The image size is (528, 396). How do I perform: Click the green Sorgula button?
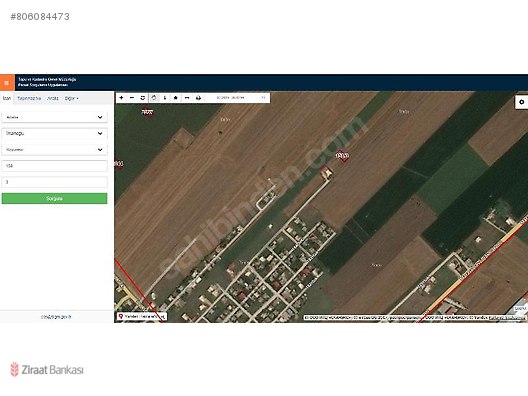[x=55, y=198]
